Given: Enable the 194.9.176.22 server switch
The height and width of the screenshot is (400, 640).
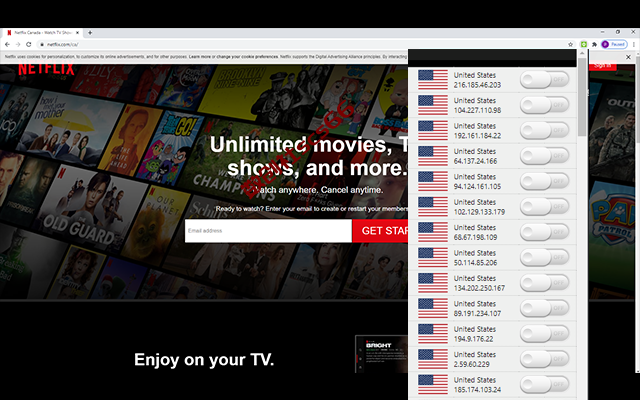Looking at the screenshot, I should [x=544, y=333].
